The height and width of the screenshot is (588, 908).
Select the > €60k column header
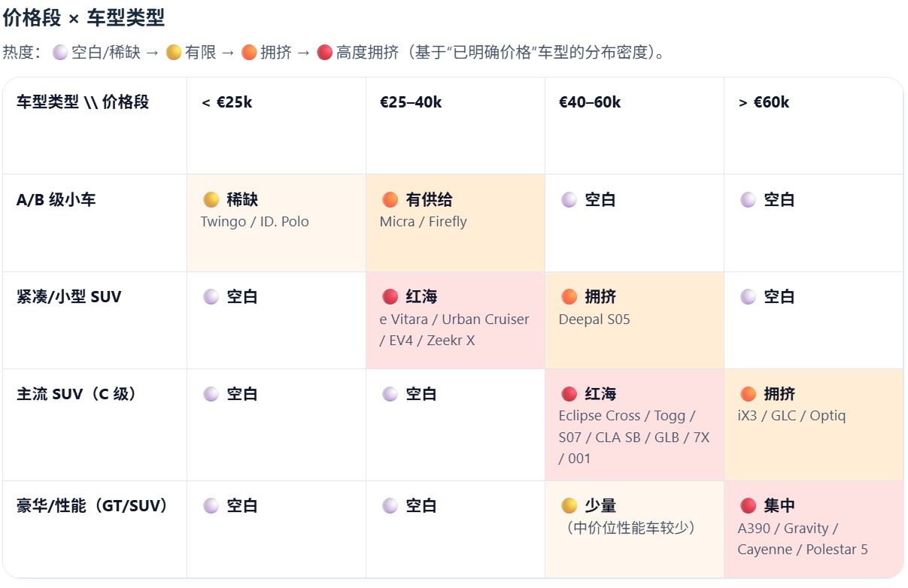pos(764,102)
